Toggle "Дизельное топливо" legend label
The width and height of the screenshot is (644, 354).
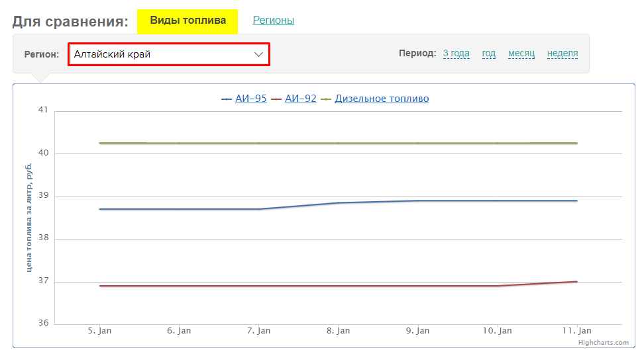pos(382,99)
